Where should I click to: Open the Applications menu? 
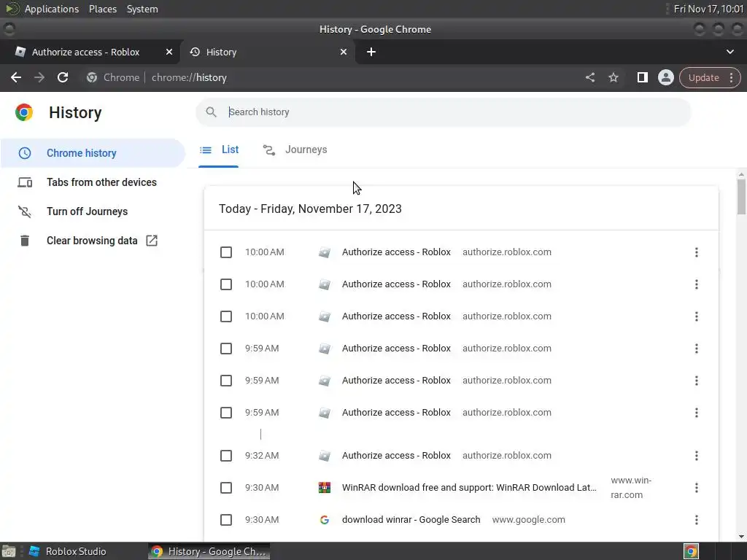pyautogui.click(x=52, y=9)
